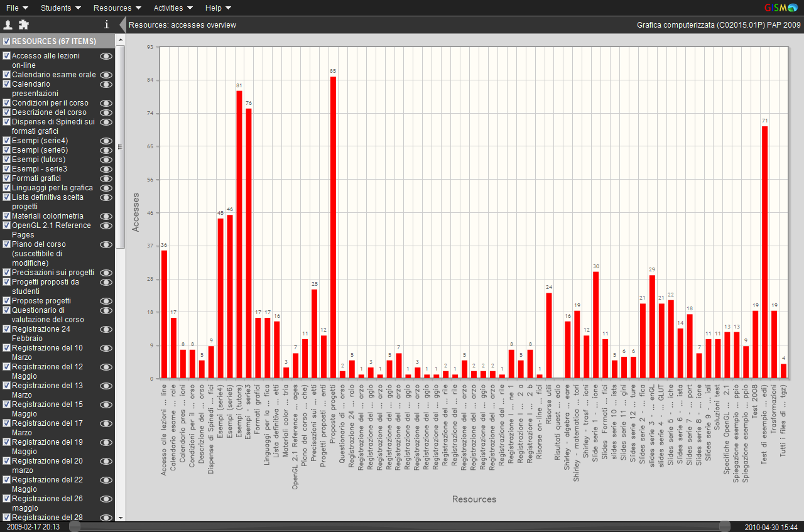Hide Calendario esame orale using its eye icon
This screenshot has height=532, width=804.
tap(106, 75)
